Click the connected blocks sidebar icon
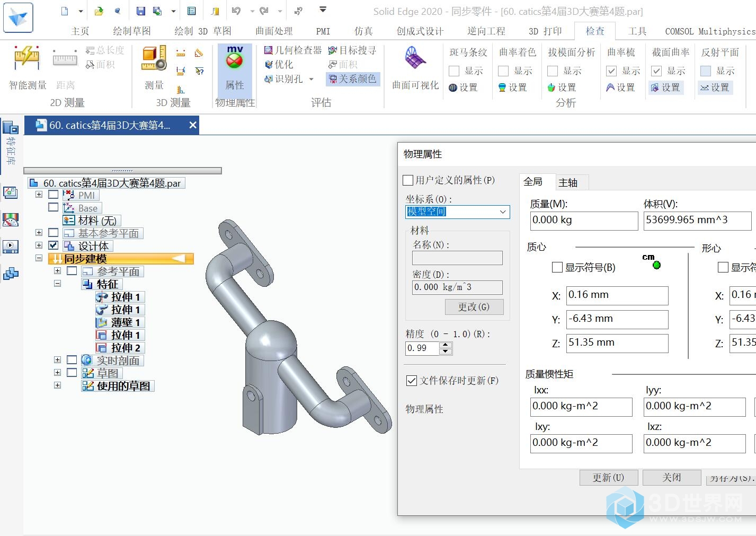The width and height of the screenshot is (756, 536). point(11,274)
